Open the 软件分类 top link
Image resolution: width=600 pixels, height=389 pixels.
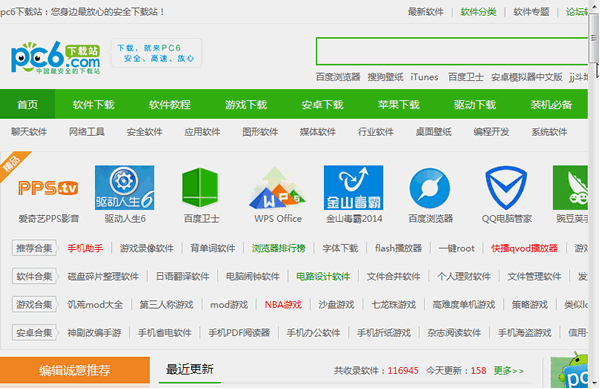click(x=478, y=12)
